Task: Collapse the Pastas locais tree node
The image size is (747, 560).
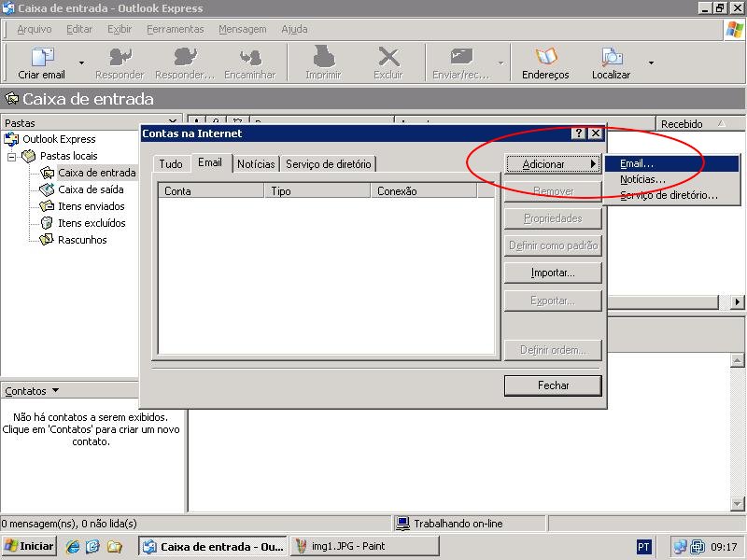Action: (11, 156)
